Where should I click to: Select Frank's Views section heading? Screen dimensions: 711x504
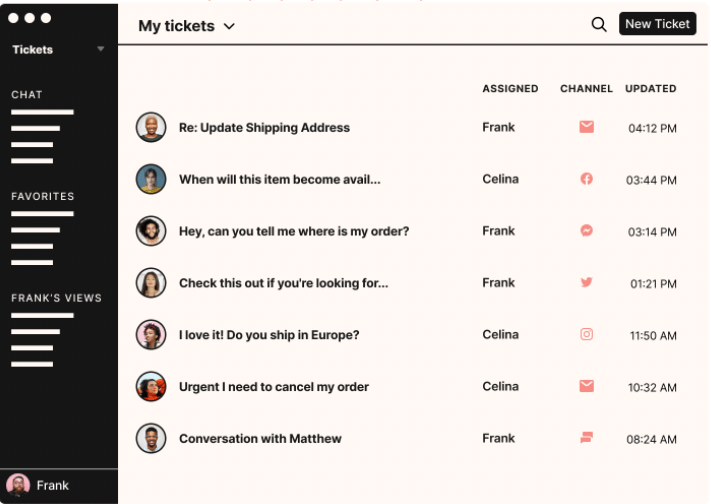(x=56, y=298)
